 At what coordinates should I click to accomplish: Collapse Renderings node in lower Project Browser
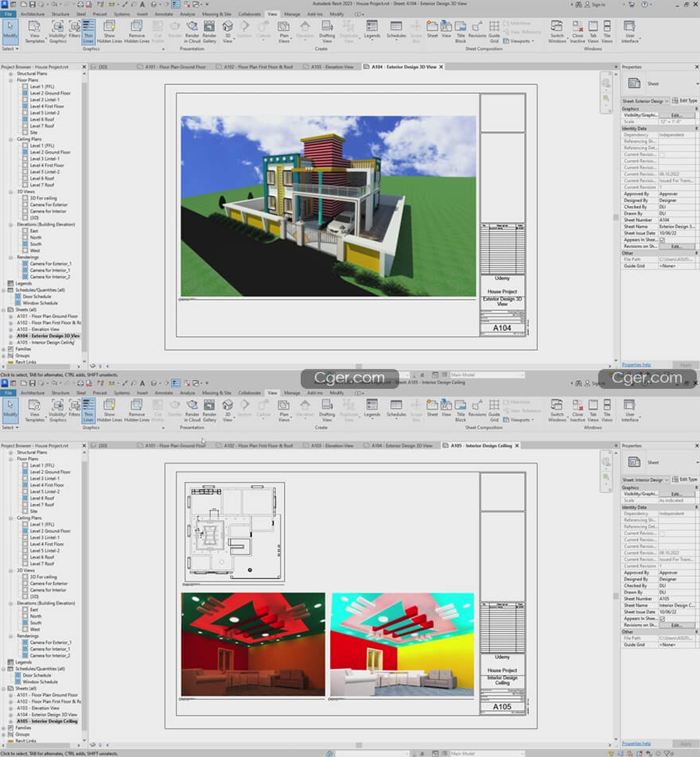click(10, 636)
